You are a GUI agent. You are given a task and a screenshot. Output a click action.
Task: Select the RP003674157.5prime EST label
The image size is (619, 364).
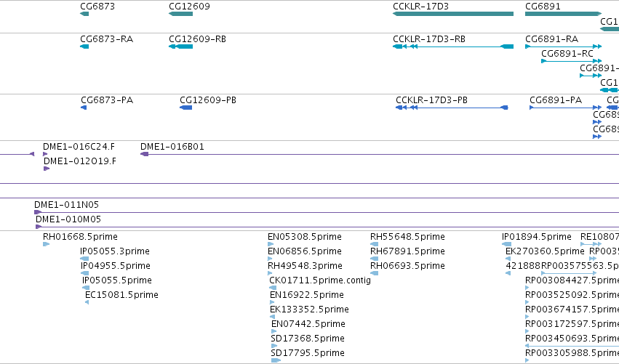(x=572, y=310)
